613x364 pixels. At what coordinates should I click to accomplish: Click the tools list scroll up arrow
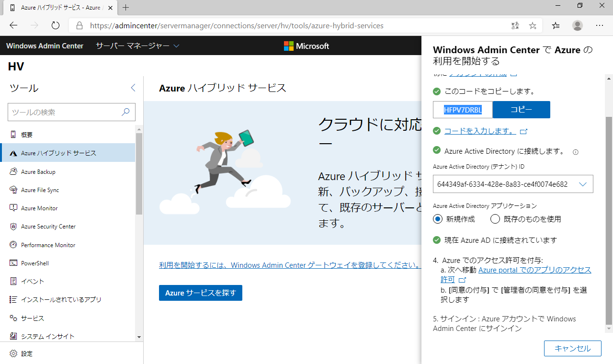(139, 129)
